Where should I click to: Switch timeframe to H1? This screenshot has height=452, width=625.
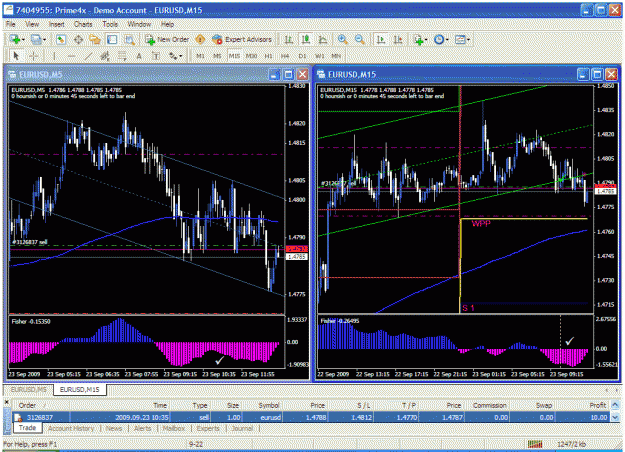point(268,56)
